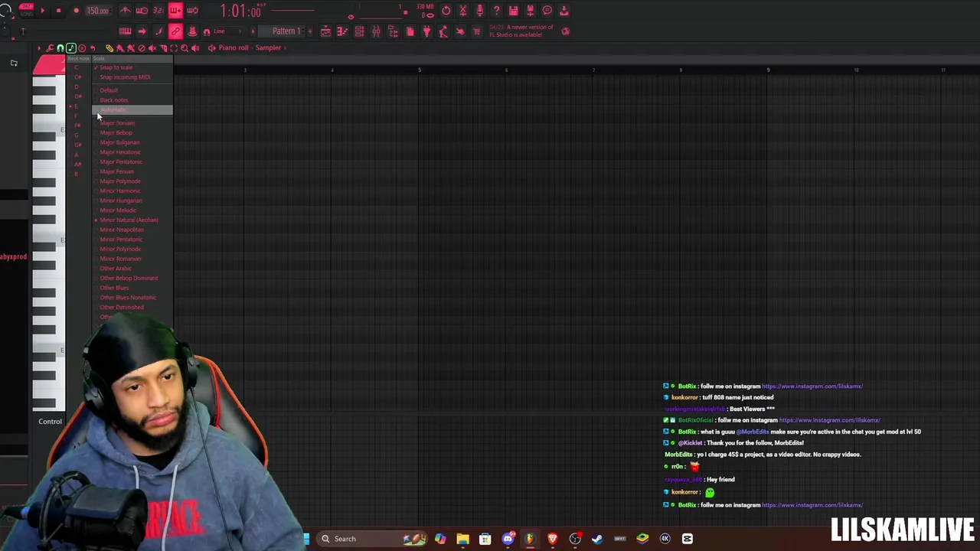Screen dimensions: 980x551
Task: Click the shopping cart content library icon
Action: coord(477,31)
